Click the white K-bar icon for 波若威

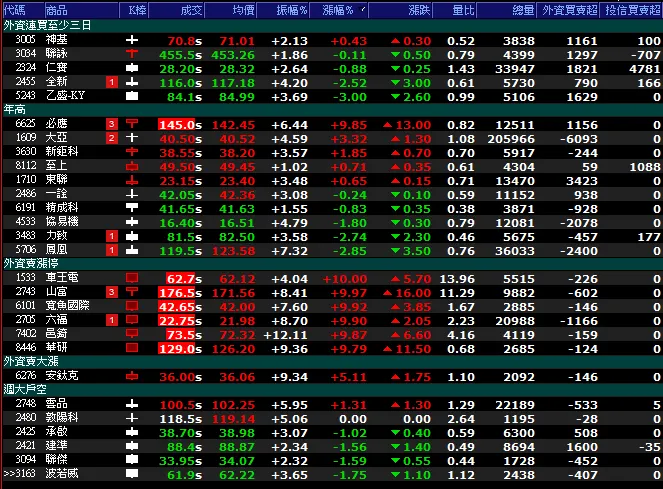click(x=132, y=474)
